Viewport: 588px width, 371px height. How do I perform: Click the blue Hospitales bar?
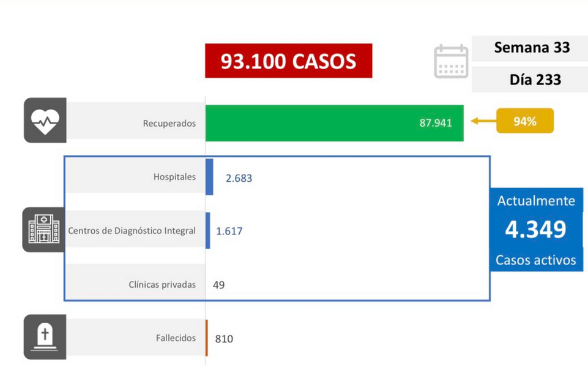pyautogui.click(x=209, y=177)
